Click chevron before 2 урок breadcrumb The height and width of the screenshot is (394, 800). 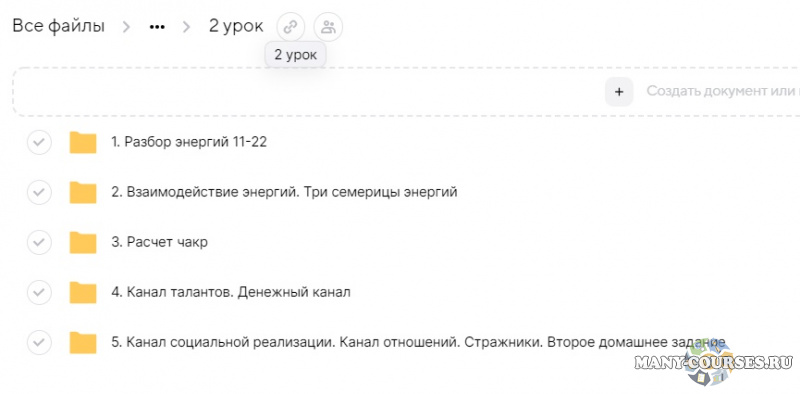pos(187,27)
